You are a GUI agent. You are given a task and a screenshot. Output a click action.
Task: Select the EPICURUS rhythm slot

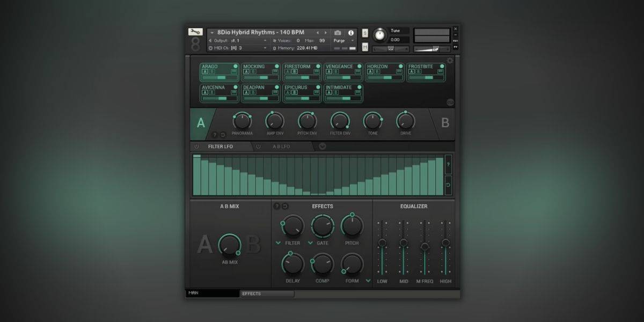(302, 93)
